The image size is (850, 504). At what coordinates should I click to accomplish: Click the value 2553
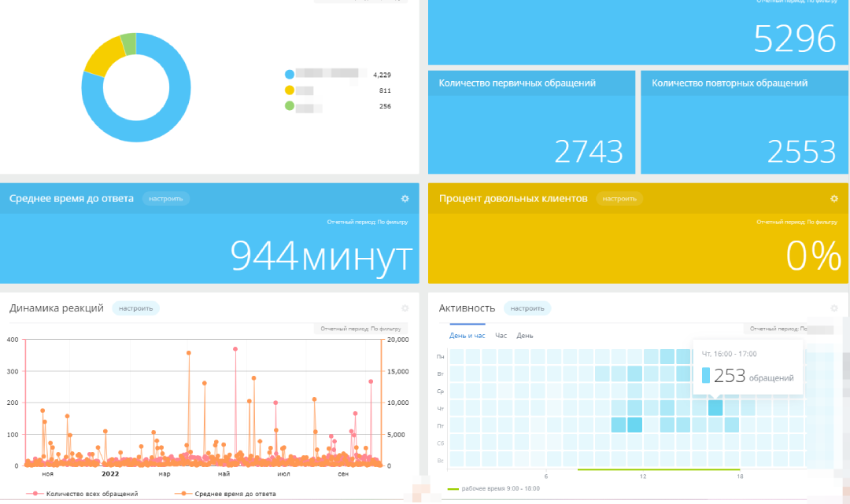pyautogui.click(x=802, y=152)
